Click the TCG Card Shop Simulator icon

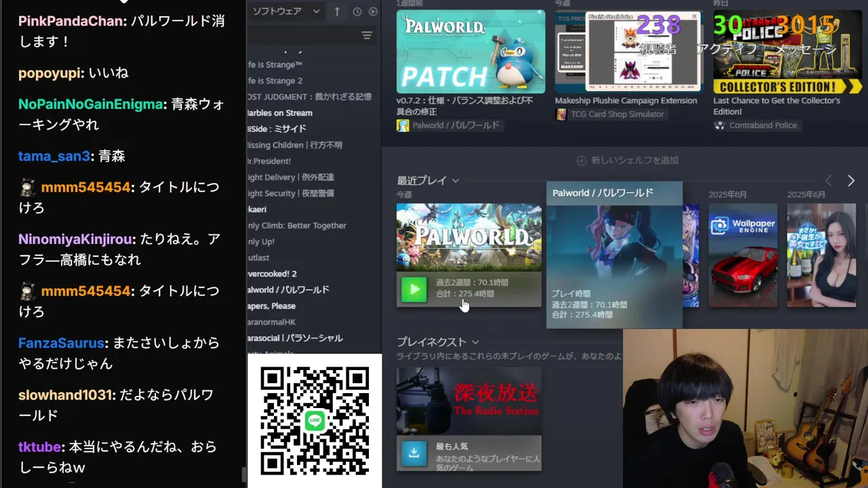point(561,114)
